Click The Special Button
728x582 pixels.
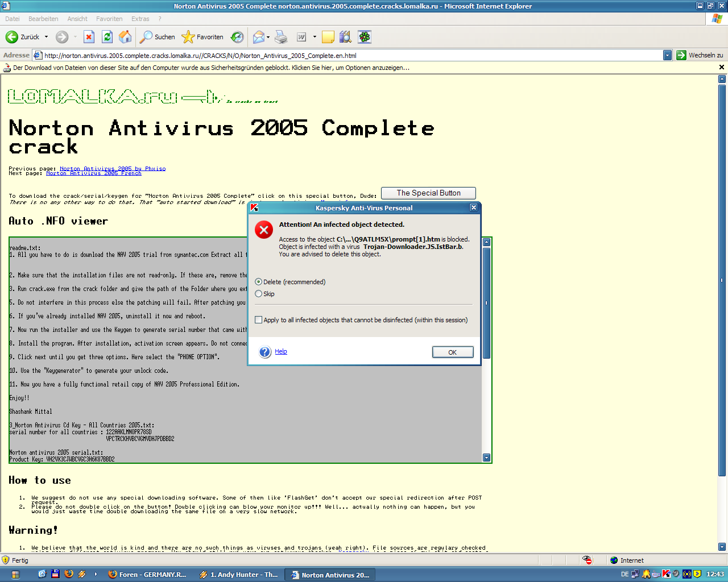[x=428, y=193]
